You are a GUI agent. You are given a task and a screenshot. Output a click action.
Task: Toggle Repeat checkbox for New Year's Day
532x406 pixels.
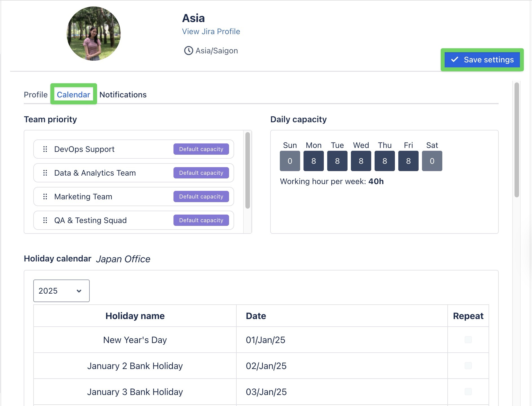(468, 340)
